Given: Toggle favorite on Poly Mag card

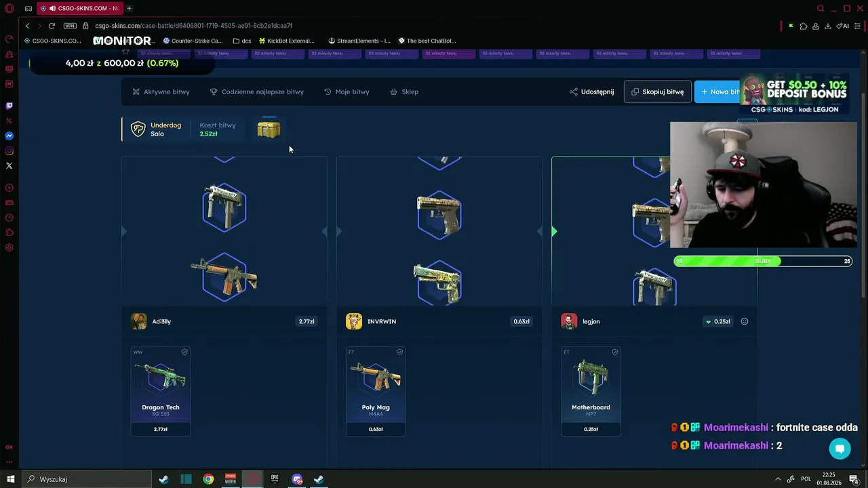Looking at the screenshot, I should [x=399, y=352].
